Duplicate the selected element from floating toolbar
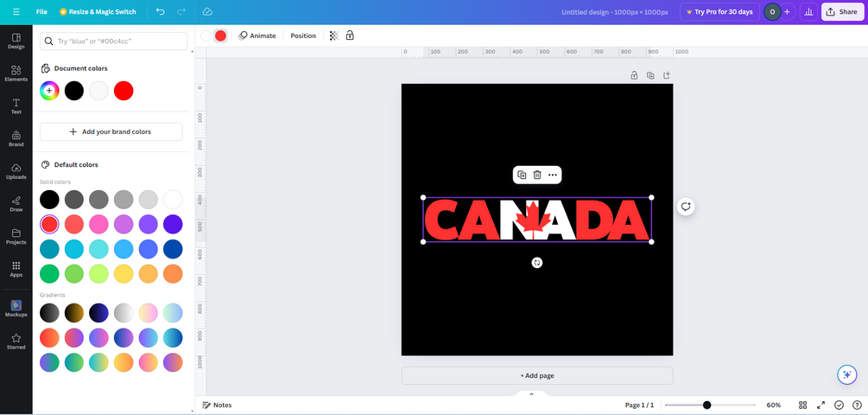 tap(522, 176)
